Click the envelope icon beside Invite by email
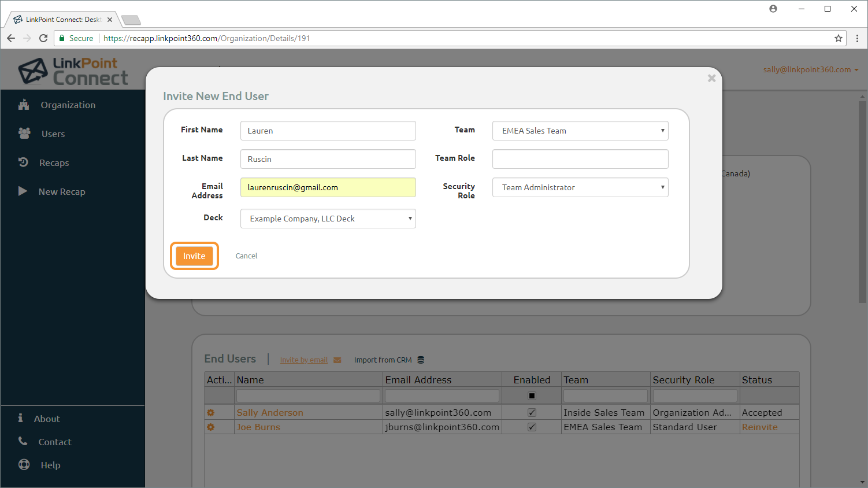 [337, 360]
